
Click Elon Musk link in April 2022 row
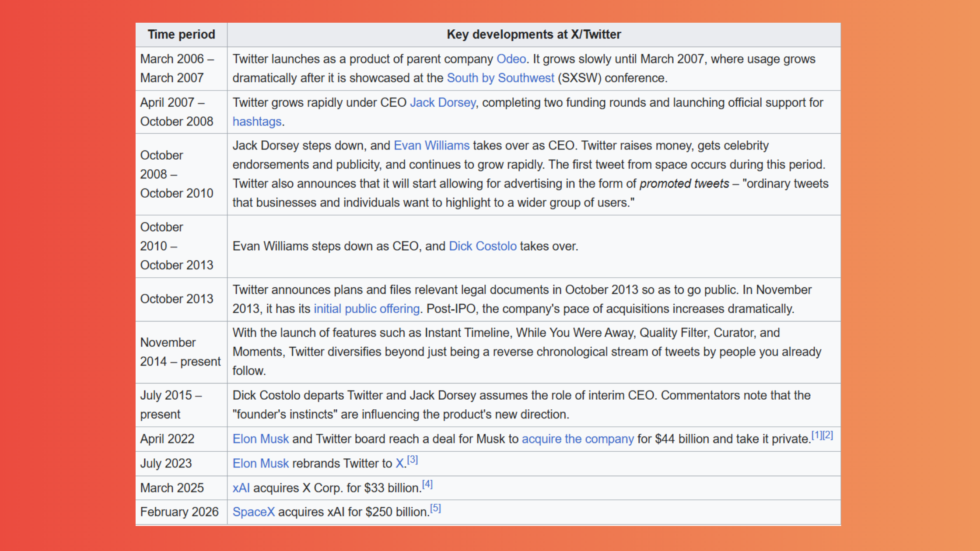click(x=260, y=439)
